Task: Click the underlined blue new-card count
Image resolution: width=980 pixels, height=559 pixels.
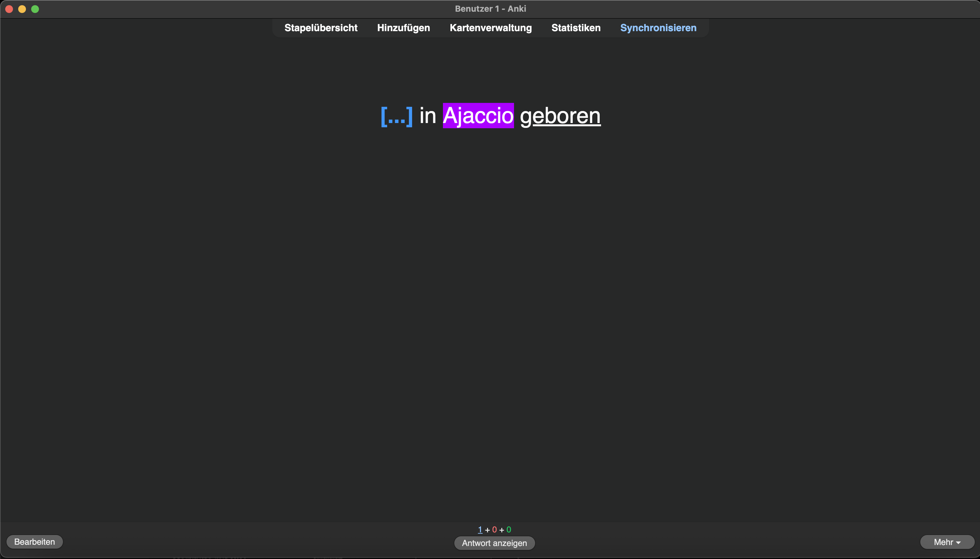Action: pos(480,529)
